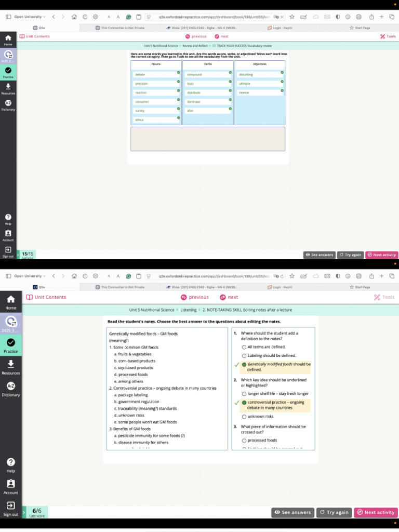Screen dimensions: 399x532
Task: Open Dictionary in the Vocabulary review page sidebar
Action: [8, 105]
